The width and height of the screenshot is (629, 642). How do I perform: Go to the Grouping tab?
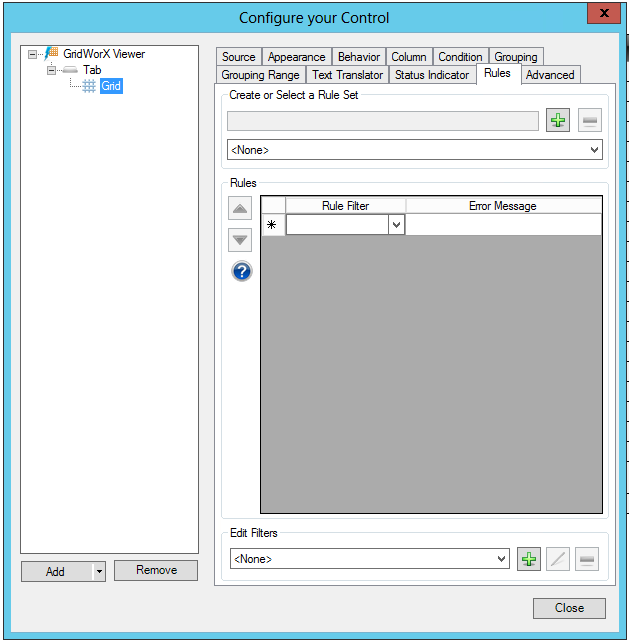click(516, 57)
